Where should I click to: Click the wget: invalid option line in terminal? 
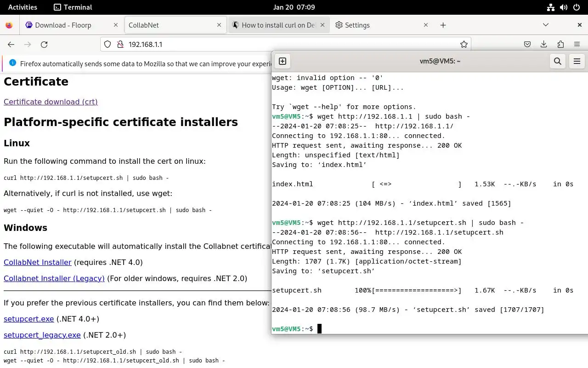coord(328,78)
